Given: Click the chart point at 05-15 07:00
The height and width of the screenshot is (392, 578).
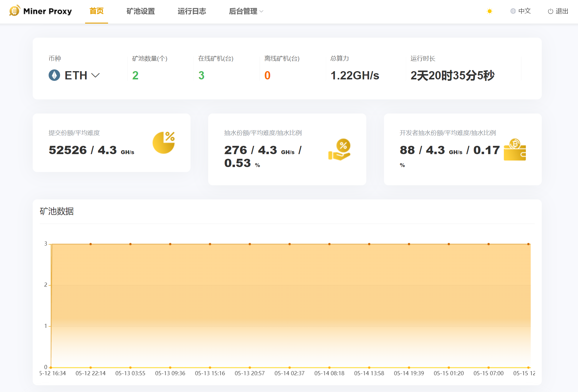Looking at the screenshot, I should 488,244.
